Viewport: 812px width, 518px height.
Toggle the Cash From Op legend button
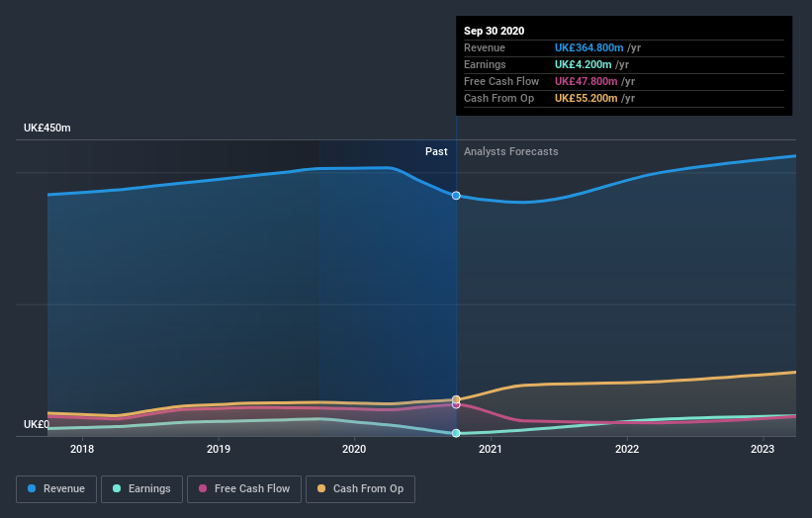pyautogui.click(x=360, y=489)
